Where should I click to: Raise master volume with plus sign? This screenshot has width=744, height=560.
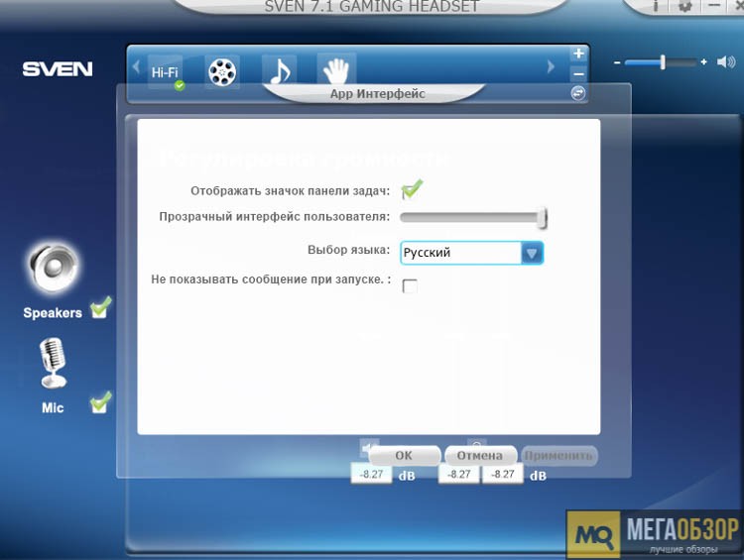point(703,61)
